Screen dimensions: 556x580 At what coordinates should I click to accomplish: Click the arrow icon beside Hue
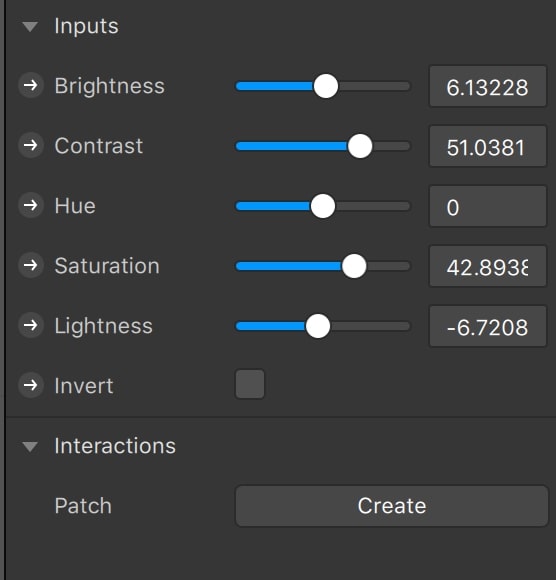(x=31, y=205)
